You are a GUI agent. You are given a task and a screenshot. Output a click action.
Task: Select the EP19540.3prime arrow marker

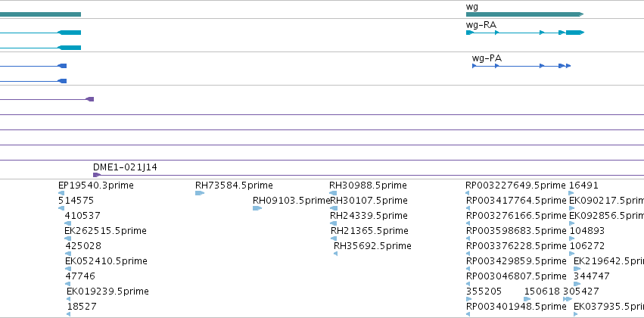click(x=61, y=193)
